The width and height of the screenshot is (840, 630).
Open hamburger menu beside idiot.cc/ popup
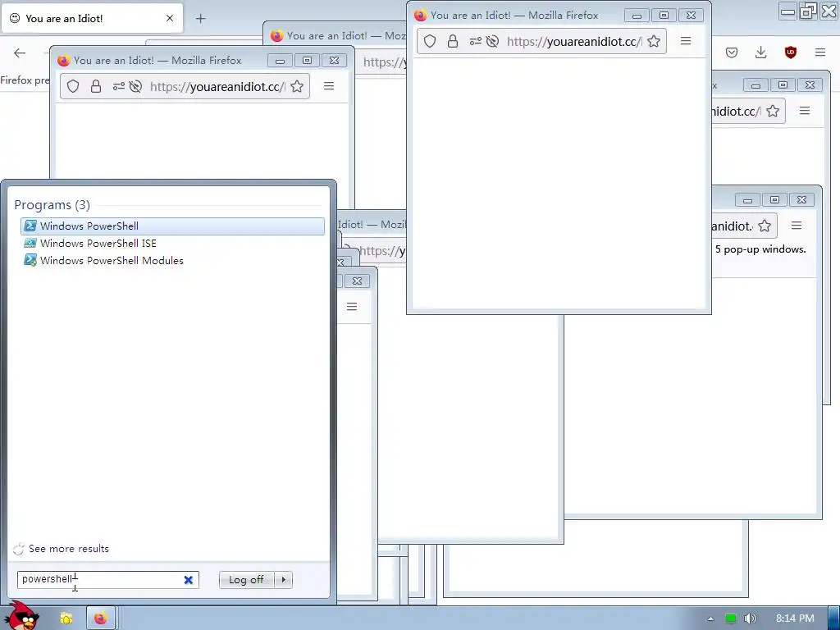pos(805,111)
